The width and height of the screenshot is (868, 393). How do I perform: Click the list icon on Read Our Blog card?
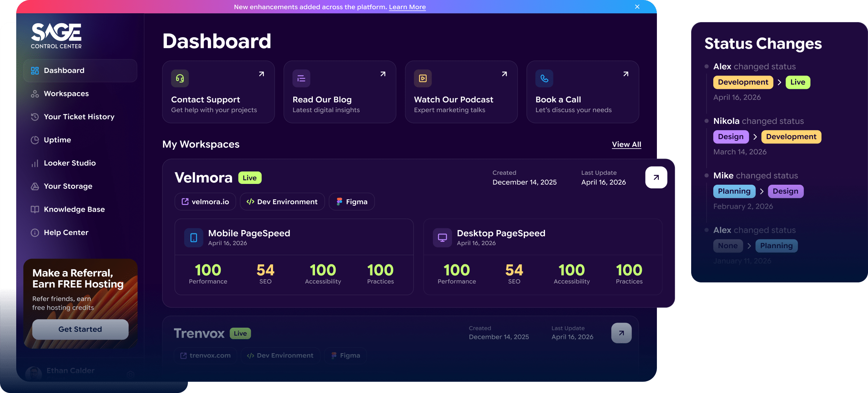coord(301,78)
